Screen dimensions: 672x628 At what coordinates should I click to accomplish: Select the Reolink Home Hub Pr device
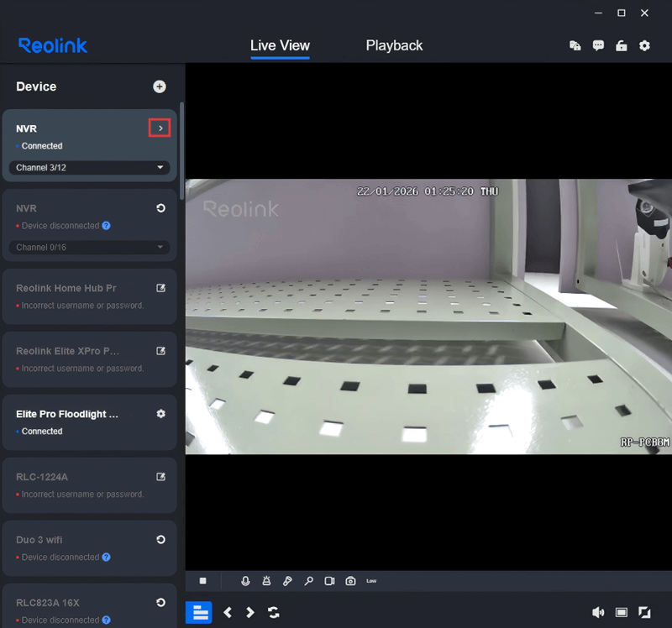(90, 296)
